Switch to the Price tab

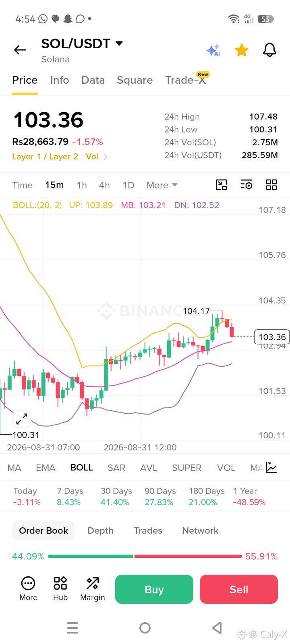(25, 80)
